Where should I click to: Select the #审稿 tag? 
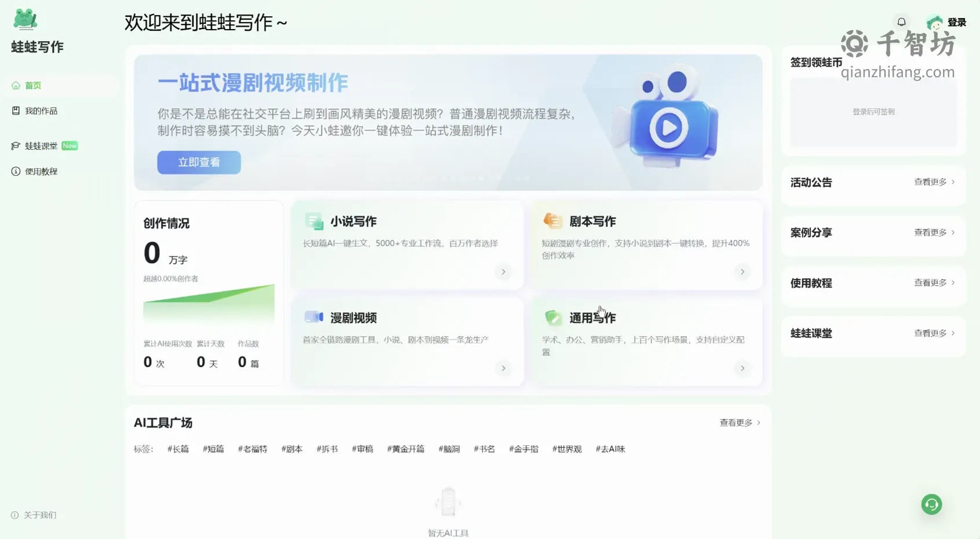point(363,449)
